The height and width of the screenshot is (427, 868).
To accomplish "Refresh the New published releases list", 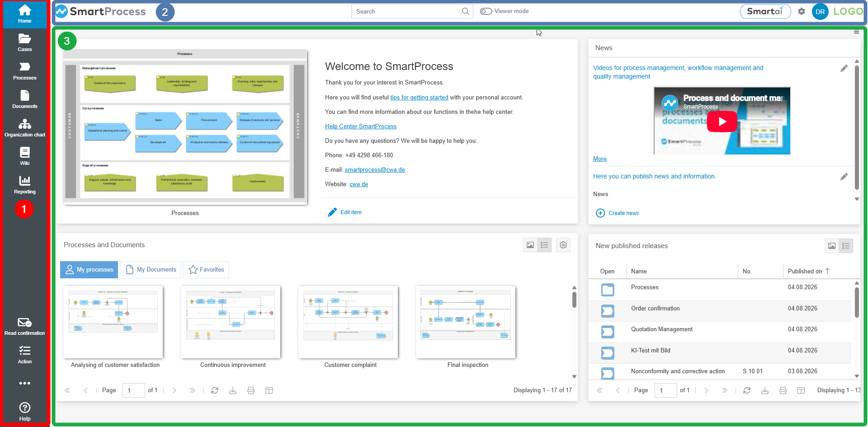I will 747,390.
